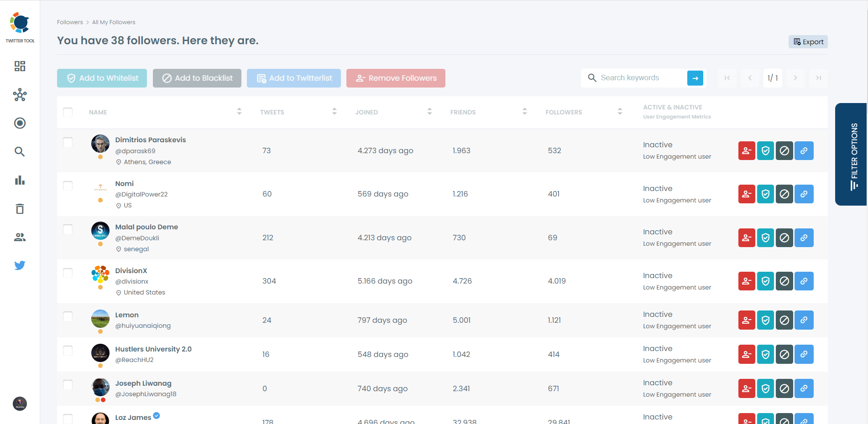Remove follower Nomi with red icon
Image resolution: width=868 pixels, height=424 pixels.
point(747,194)
